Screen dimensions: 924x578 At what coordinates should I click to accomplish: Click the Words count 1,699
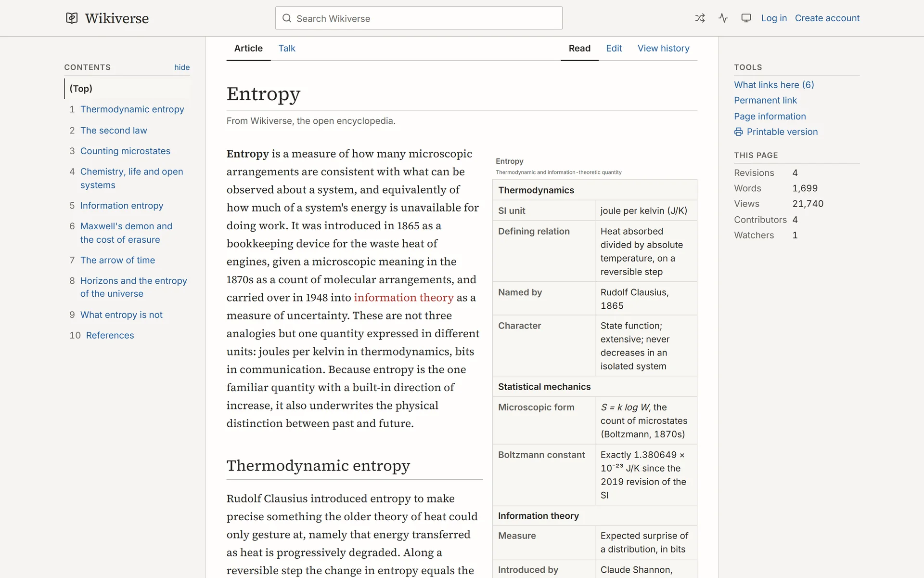pyautogui.click(x=805, y=188)
